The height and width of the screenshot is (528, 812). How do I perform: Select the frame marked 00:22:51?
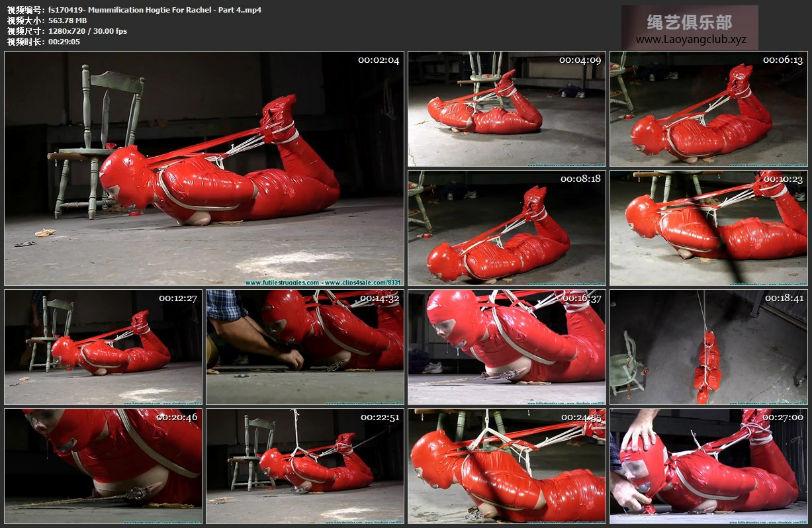(x=304, y=466)
